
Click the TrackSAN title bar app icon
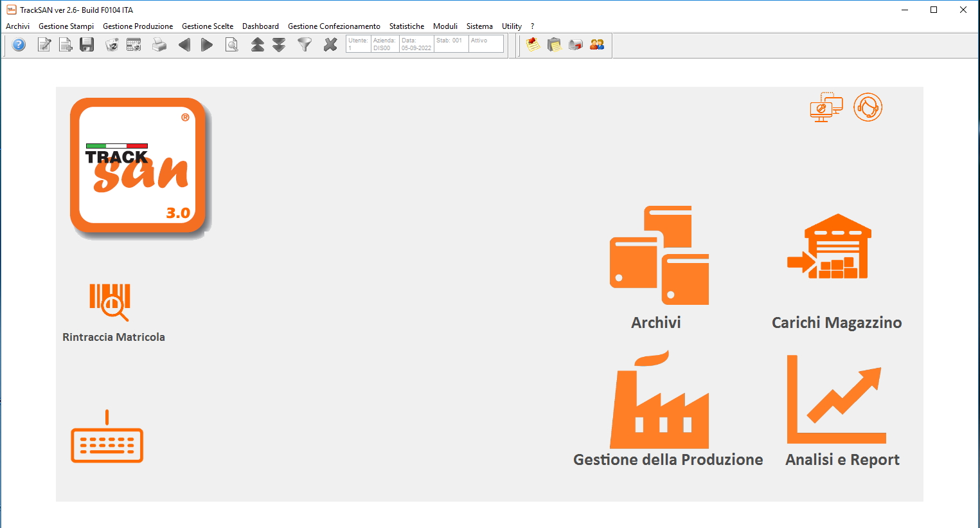(11, 10)
